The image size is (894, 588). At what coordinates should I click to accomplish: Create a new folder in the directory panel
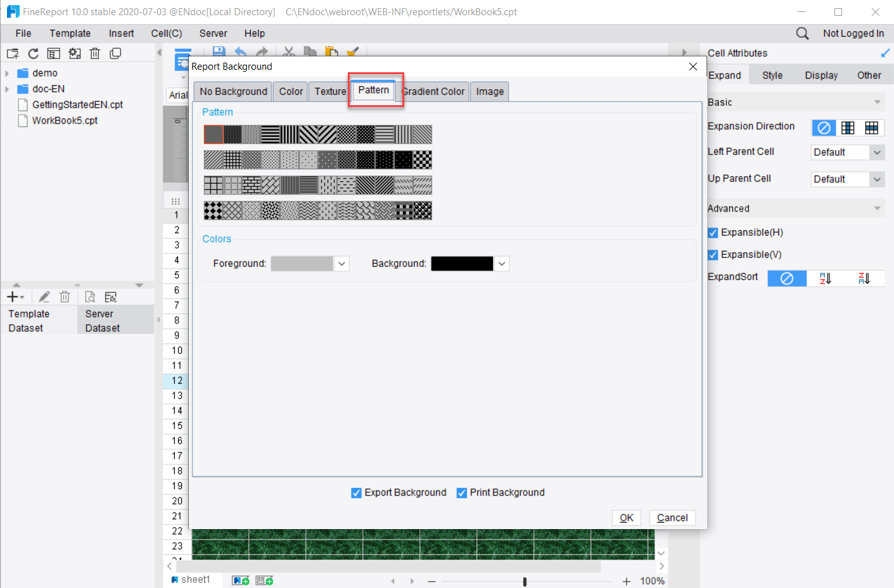pyautogui.click(x=12, y=53)
